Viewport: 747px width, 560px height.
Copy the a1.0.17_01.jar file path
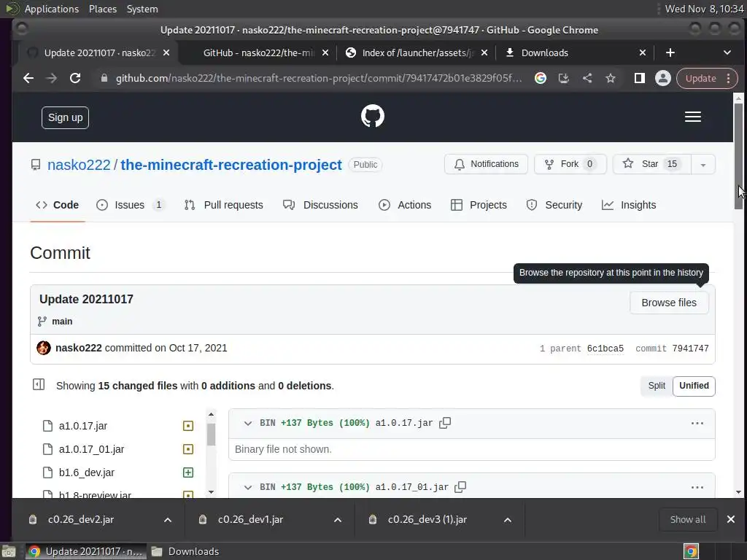click(460, 487)
